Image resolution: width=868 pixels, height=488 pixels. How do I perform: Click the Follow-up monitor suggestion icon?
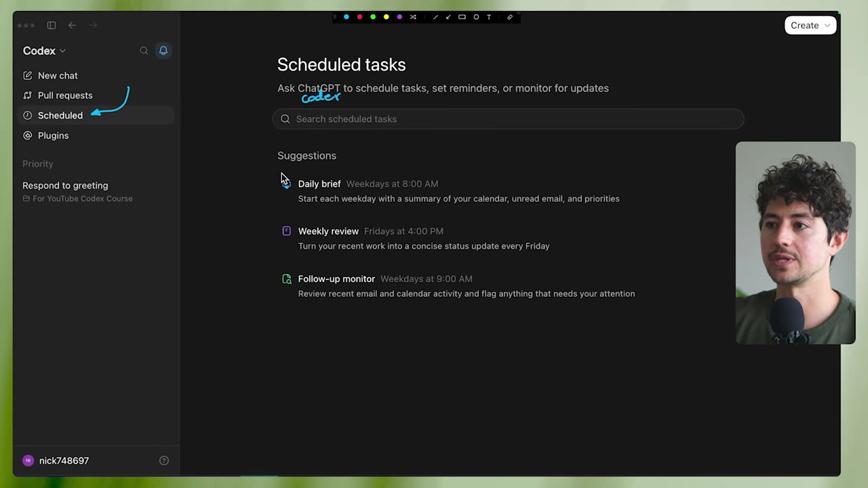pyautogui.click(x=286, y=279)
